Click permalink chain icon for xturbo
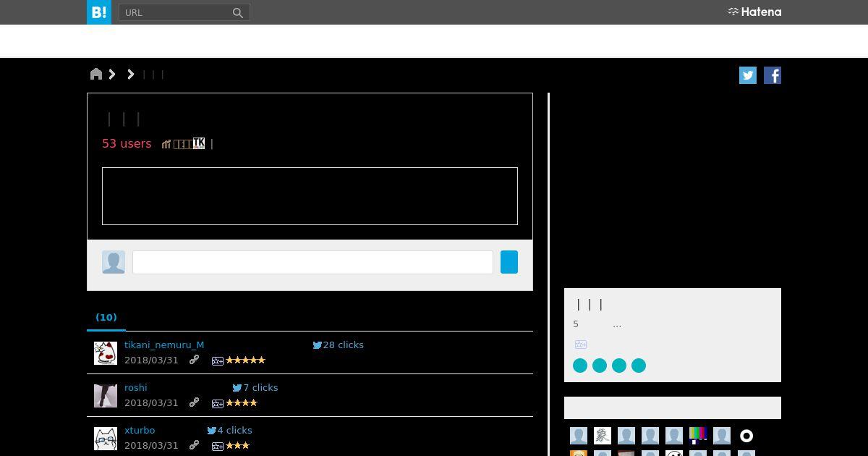 (x=194, y=445)
